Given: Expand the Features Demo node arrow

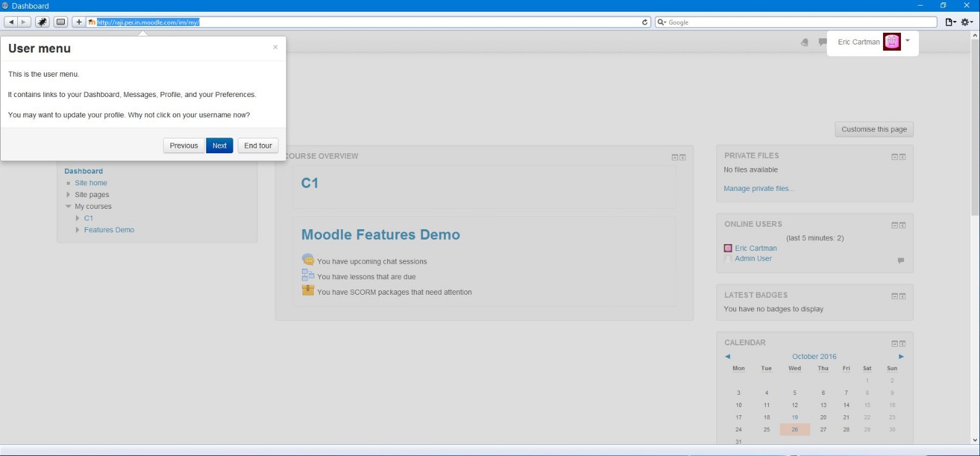Looking at the screenshot, I should (78, 230).
